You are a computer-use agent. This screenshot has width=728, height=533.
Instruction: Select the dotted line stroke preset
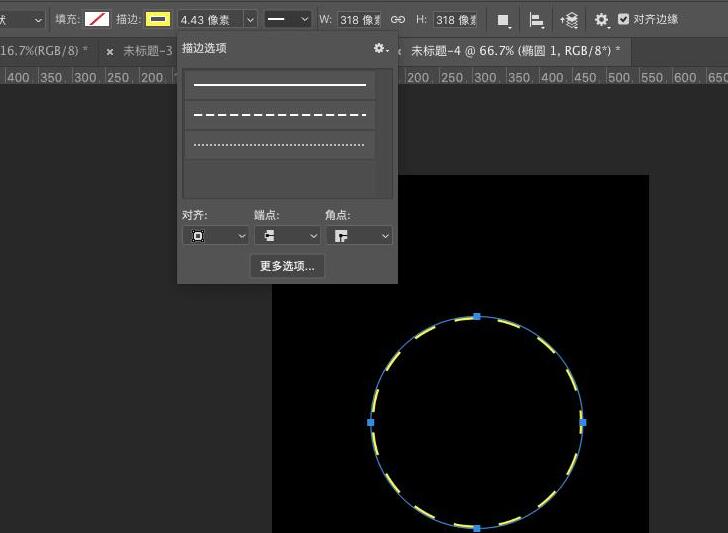coord(280,144)
